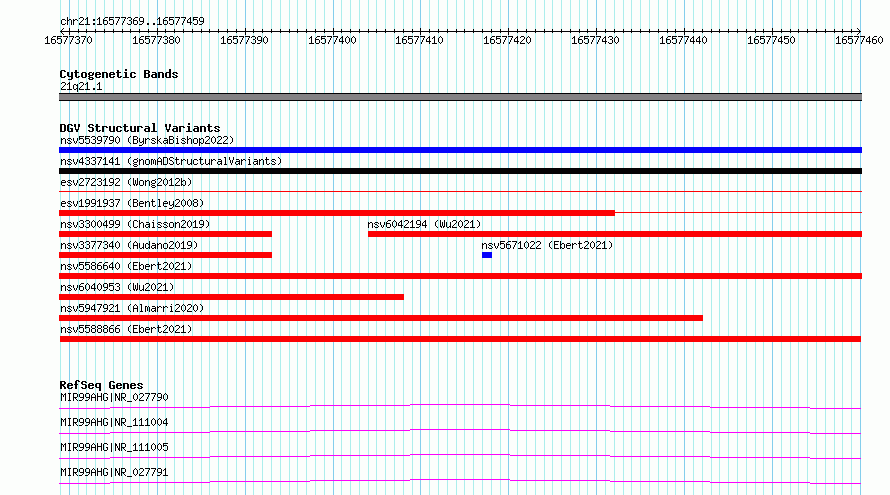This screenshot has height=495, width=890.
Task: Click ruler position label 16577390
Action: click(x=244, y=40)
